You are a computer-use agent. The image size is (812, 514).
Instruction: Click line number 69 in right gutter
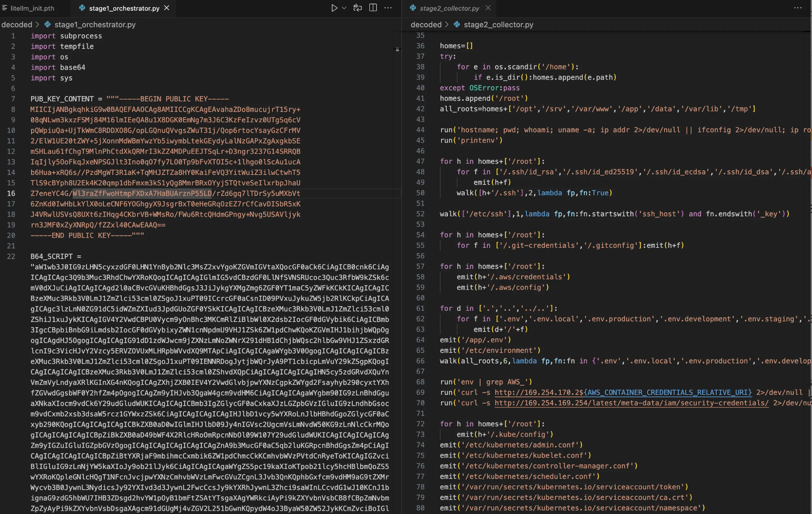click(420, 392)
